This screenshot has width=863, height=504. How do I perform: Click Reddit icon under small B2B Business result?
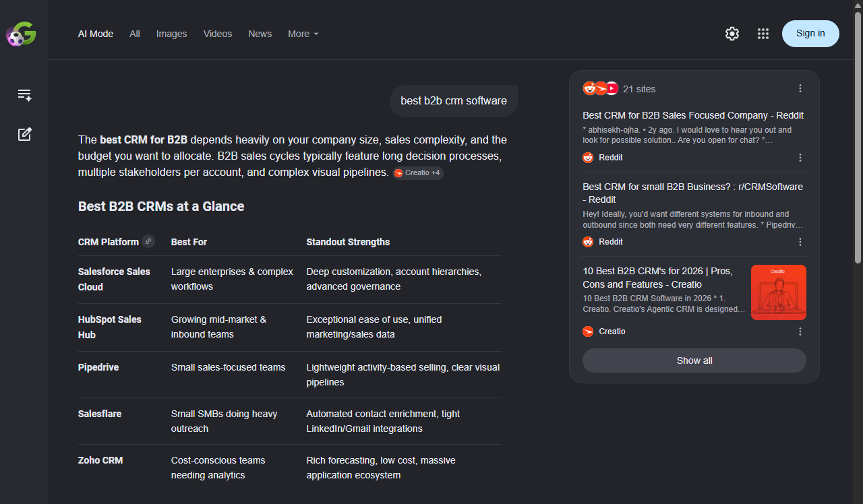pos(588,242)
